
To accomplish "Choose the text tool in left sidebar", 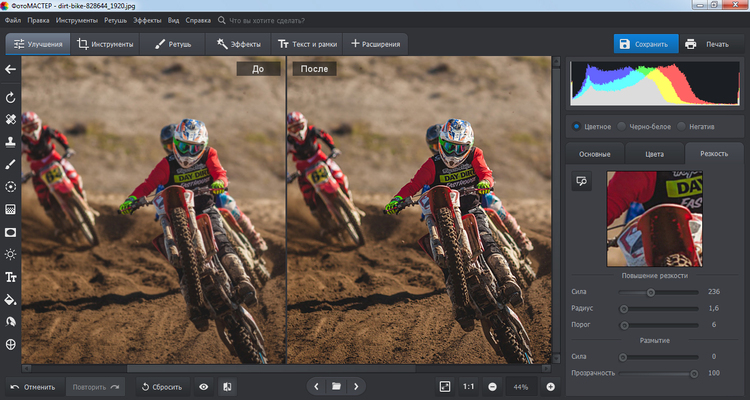I will 11,277.
